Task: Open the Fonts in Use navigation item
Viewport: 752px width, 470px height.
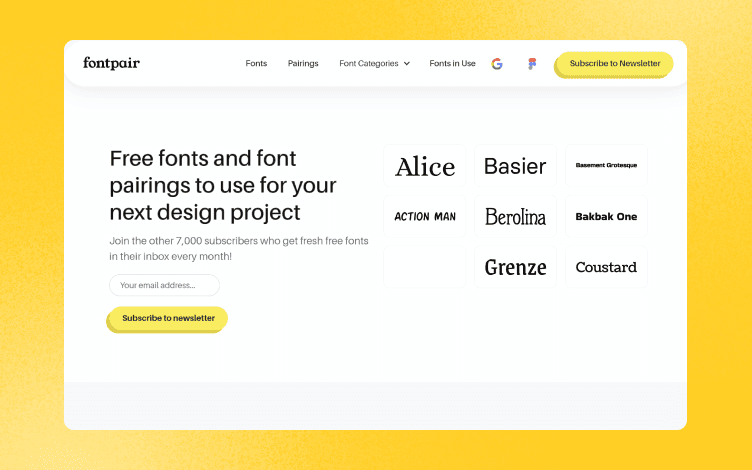Action: pyautogui.click(x=452, y=63)
